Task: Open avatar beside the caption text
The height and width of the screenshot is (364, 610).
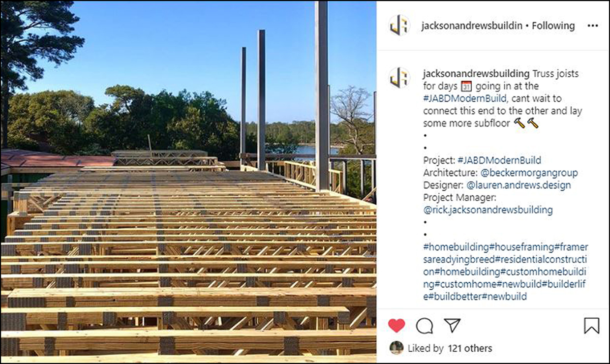Action: [399, 78]
